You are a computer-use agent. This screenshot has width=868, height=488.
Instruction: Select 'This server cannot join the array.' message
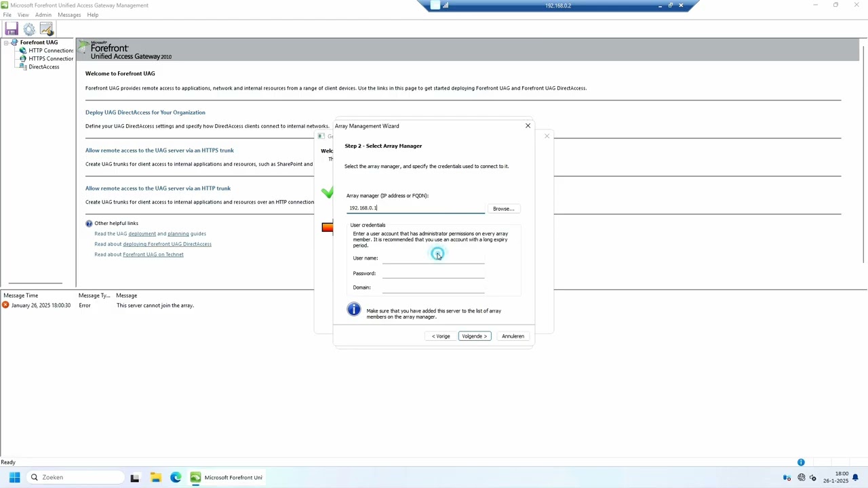coord(155,306)
